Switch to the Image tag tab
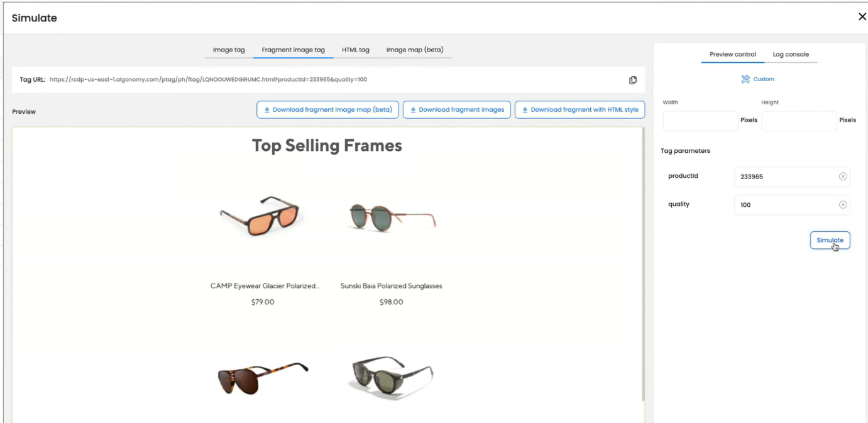 tap(229, 50)
